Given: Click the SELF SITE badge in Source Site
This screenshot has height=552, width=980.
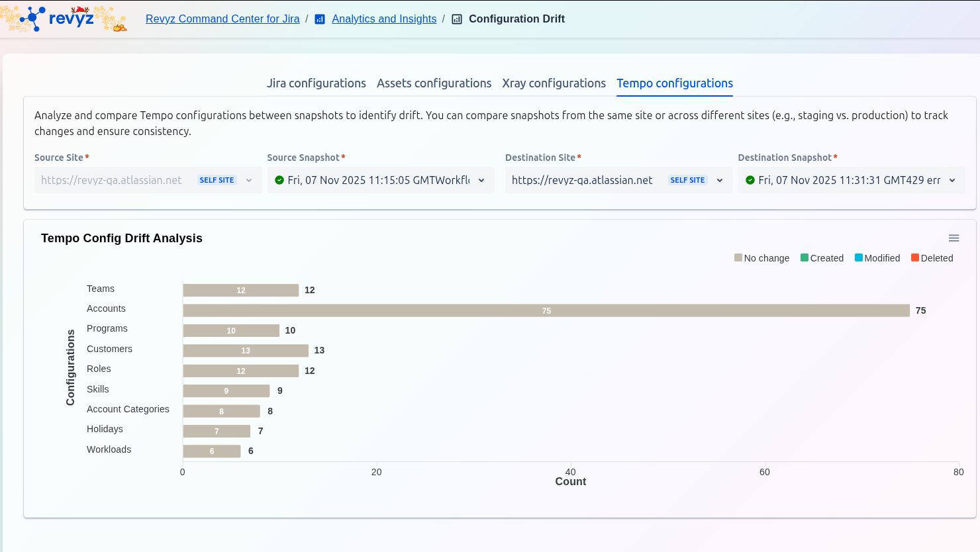Looking at the screenshot, I should tap(217, 180).
